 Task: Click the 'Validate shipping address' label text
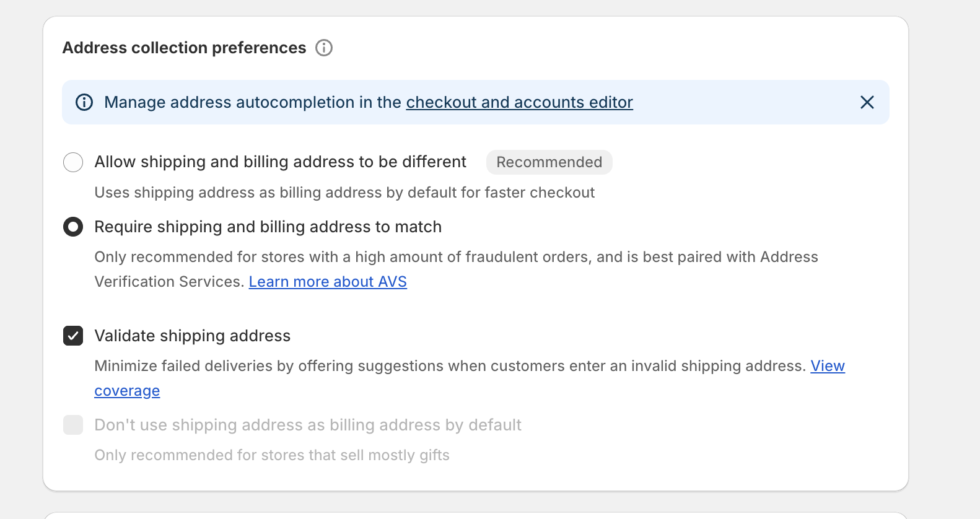click(192, 336)
